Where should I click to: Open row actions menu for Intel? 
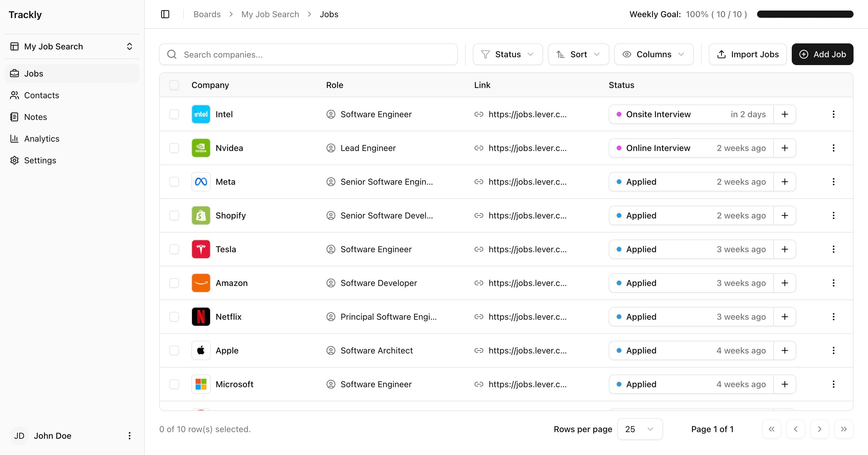click(833, 114)
